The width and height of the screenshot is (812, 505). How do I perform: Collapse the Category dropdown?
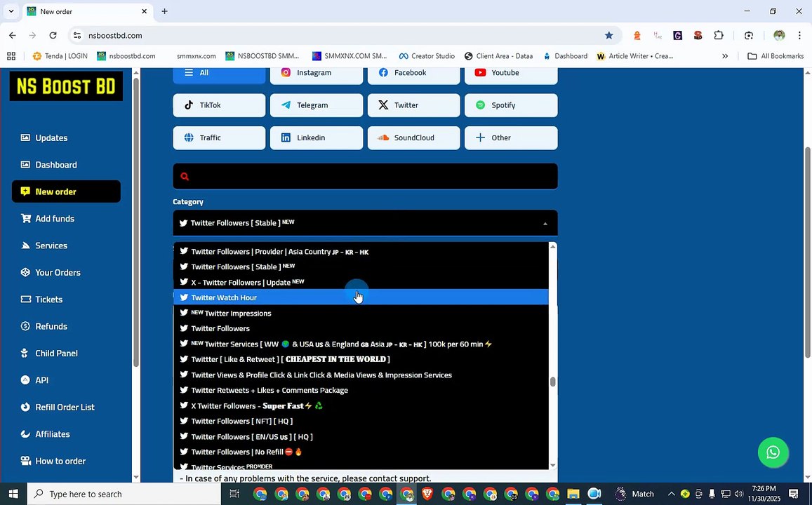pos(365,223)
